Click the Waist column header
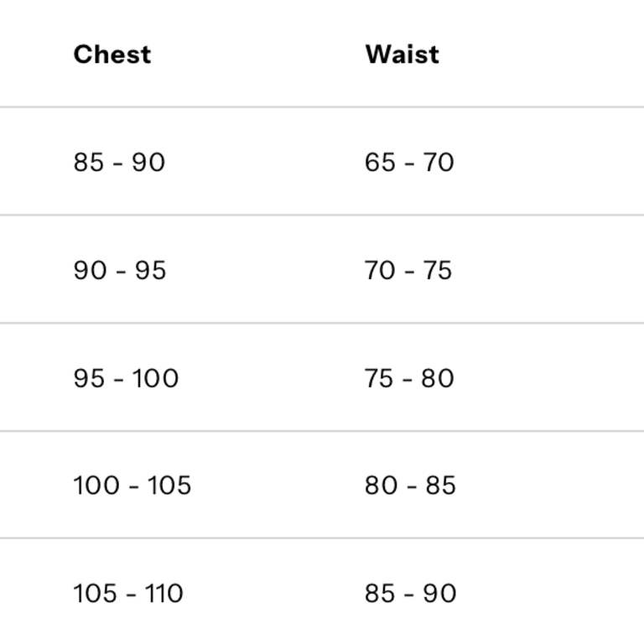This screenshot has height=644, width=644. (402, 55)
